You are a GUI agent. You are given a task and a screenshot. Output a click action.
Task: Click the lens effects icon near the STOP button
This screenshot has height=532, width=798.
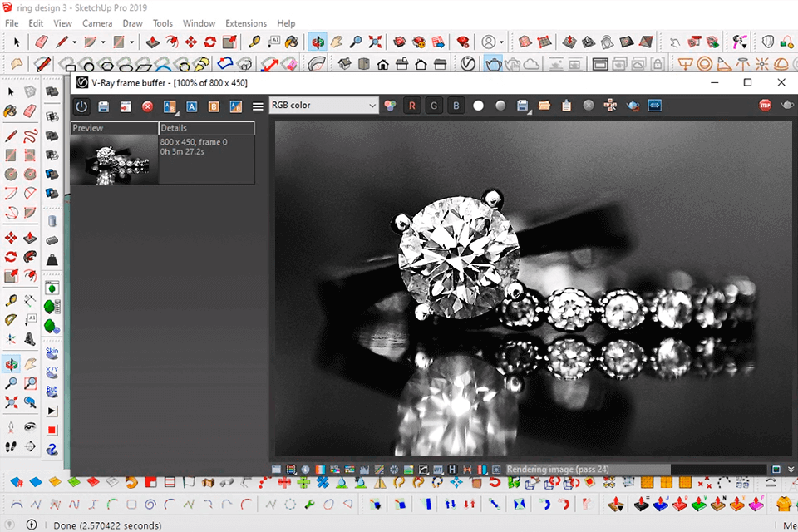(x=786, y=106)
